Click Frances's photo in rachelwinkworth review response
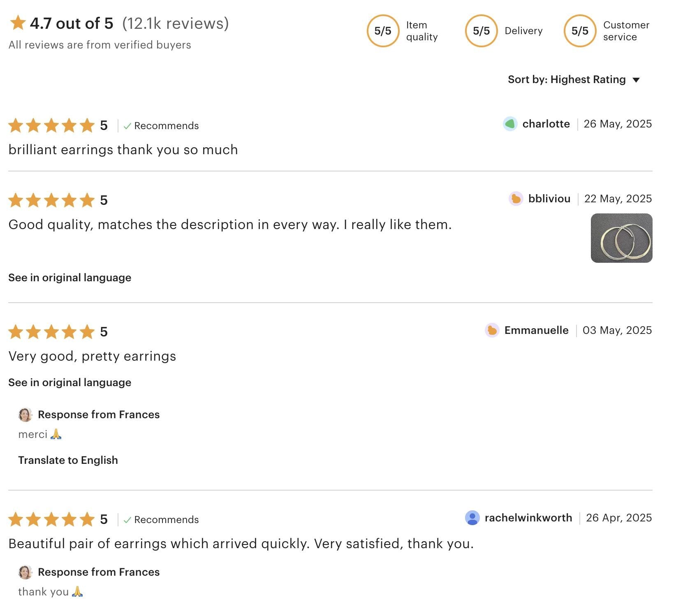Screen dimensions: 683x616 pos(25,572)
